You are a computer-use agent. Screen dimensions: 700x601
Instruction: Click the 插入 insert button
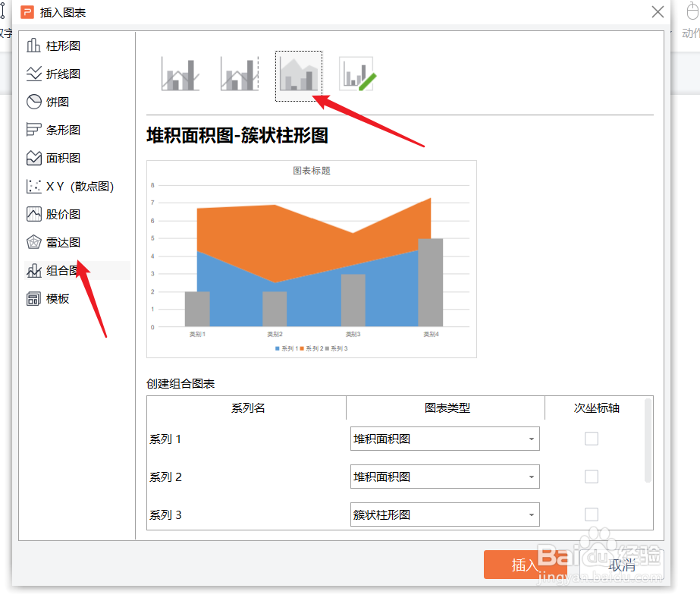(526, 565)
